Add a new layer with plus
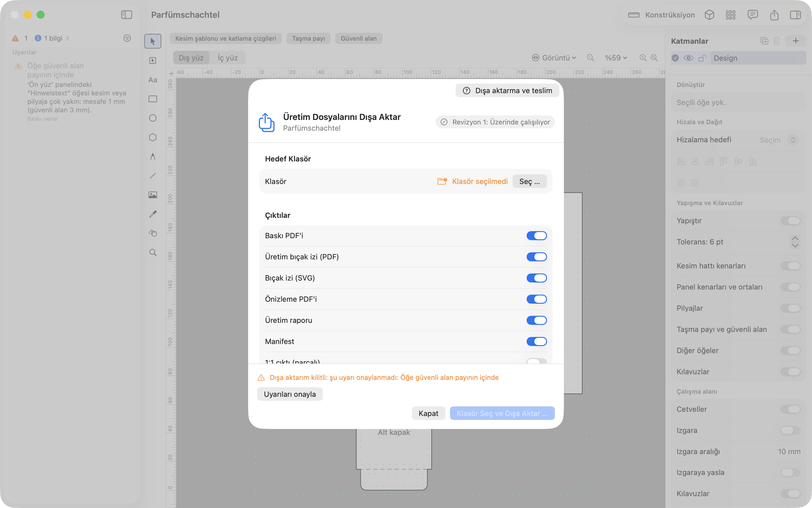 [796, 41]
